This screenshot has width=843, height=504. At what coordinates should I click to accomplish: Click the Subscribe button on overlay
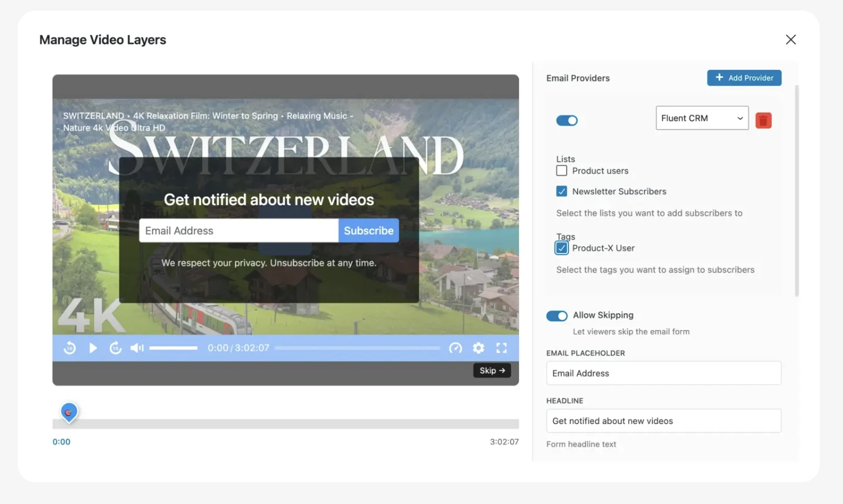point(369,230)
